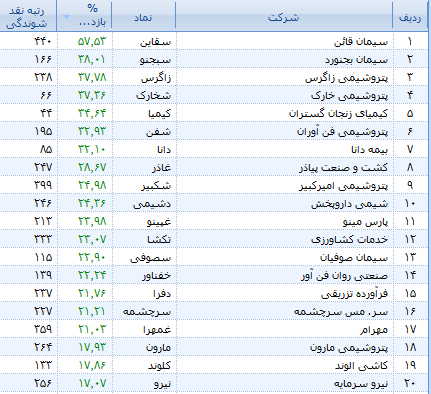431x394 pixels.
Task: Click symbol کلوند
Action: click(x=160, y=366)
